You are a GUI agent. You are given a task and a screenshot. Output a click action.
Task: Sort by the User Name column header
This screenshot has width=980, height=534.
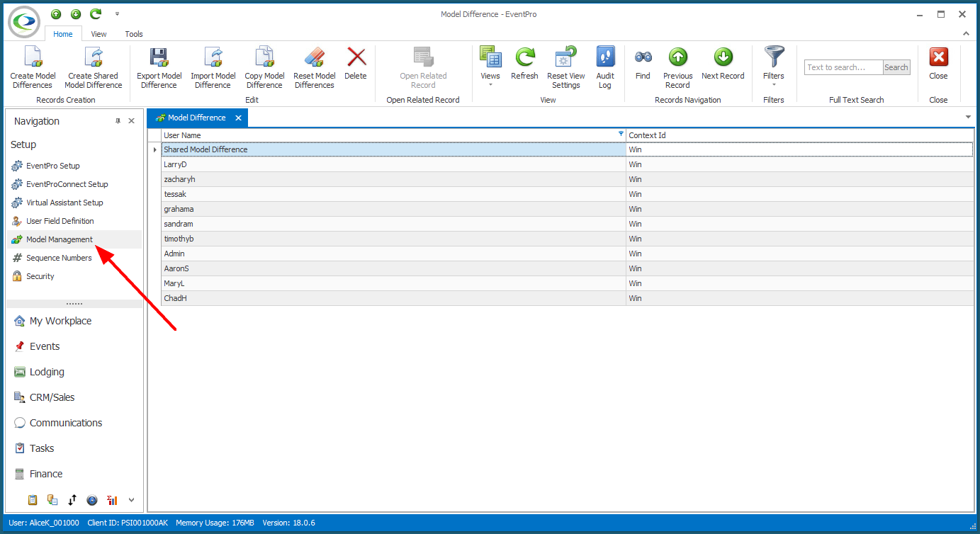(393, 135)
